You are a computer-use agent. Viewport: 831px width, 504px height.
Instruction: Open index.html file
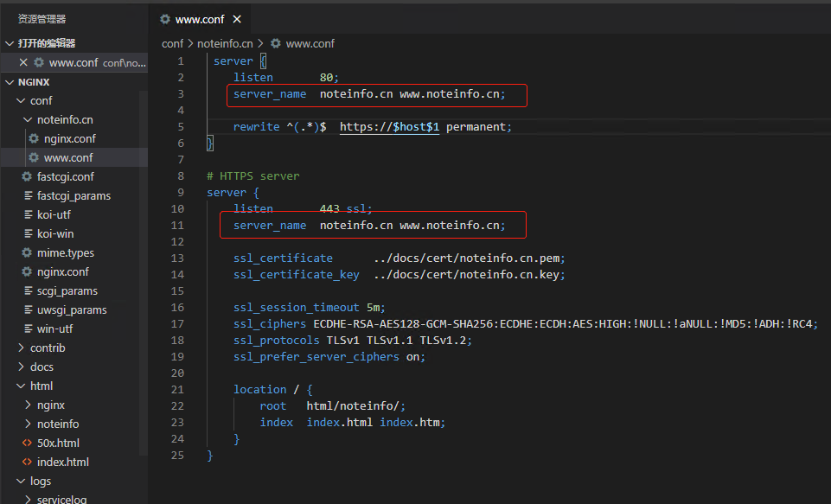click(x=62, y=463)
